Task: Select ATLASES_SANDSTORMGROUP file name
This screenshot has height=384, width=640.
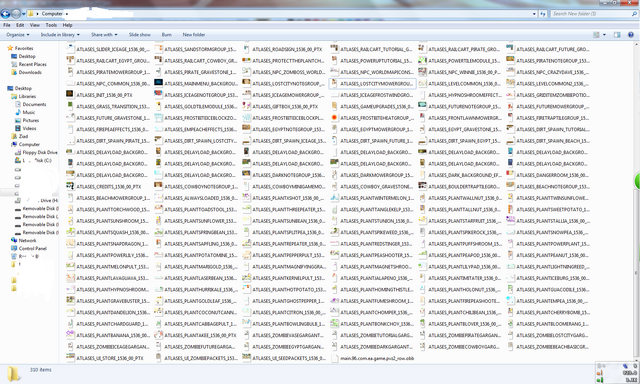Action: [200, 49]
